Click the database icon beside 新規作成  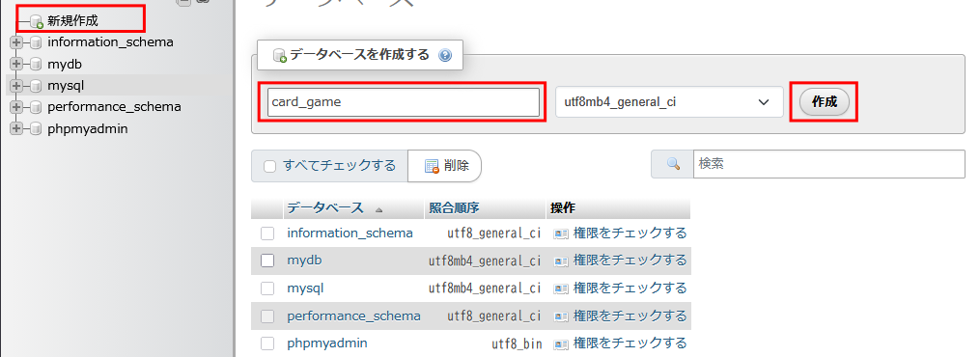point(37,22)
